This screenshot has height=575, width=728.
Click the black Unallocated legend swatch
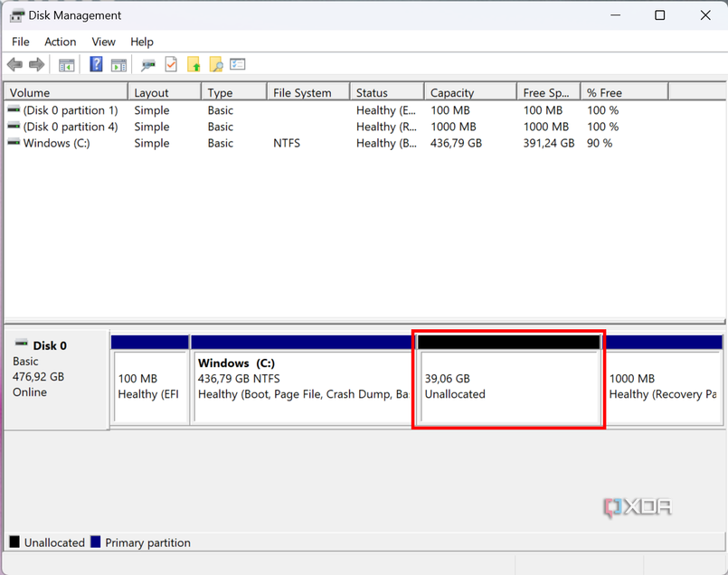coord(14,542)
